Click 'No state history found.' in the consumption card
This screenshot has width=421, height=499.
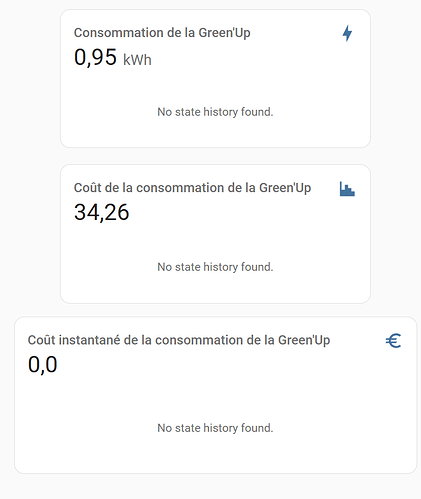coord(215,112)
